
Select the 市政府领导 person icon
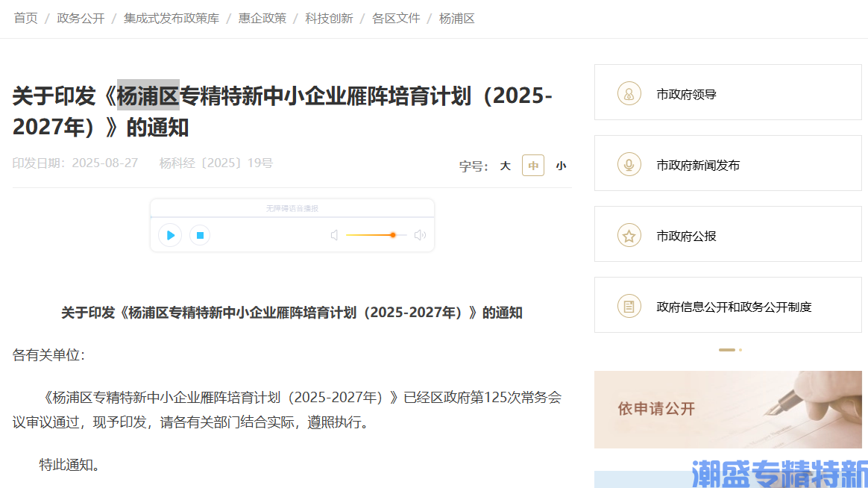point(629,93)
